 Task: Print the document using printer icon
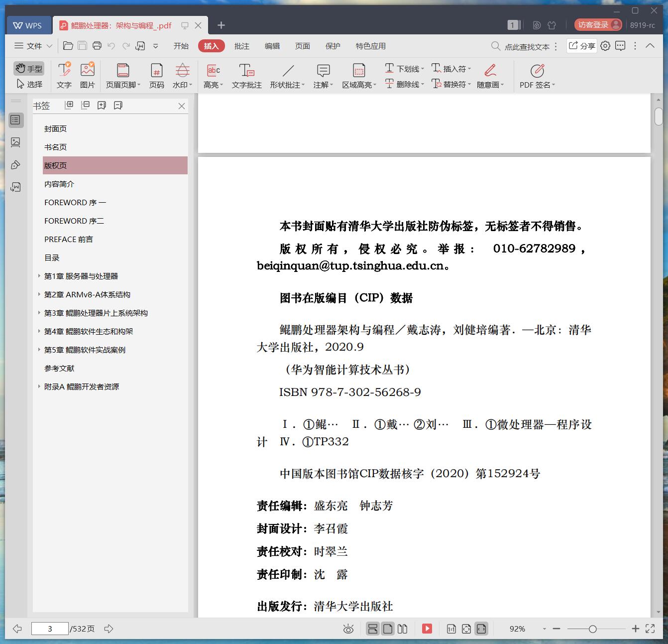pos(97,46)
